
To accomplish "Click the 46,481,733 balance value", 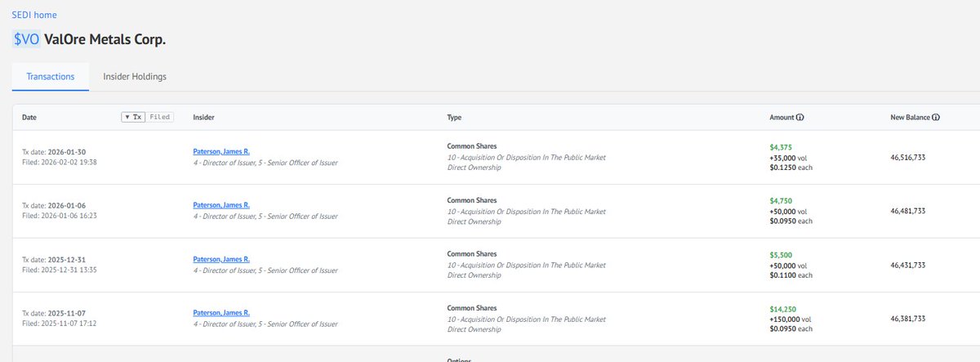I will coord(907,211).
